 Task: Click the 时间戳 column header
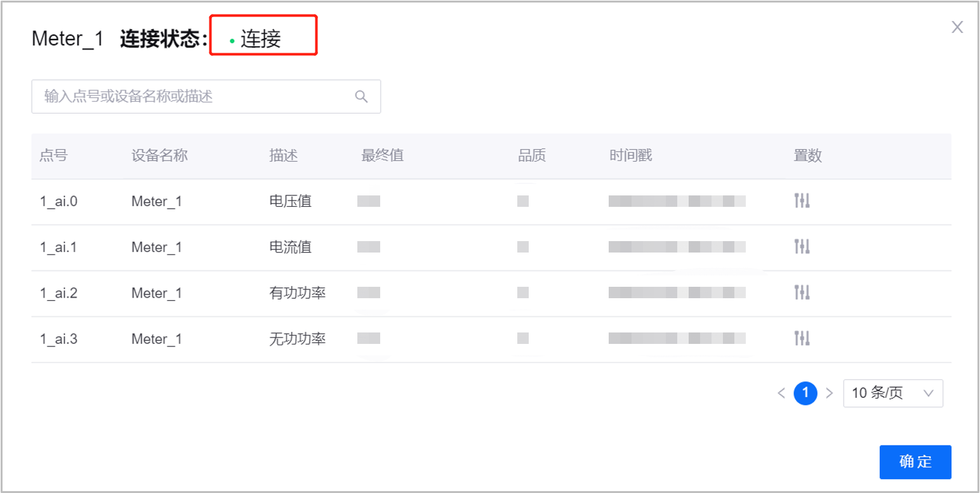point(631,155)
